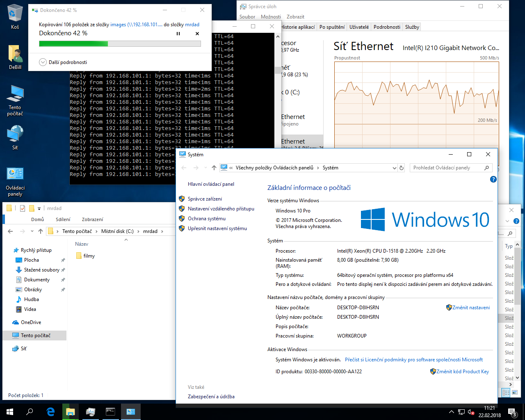525x420 pixels.
Task: Open the Customize Quick Access Toolbar dropdown in Explorer
Action: point(39,208)
